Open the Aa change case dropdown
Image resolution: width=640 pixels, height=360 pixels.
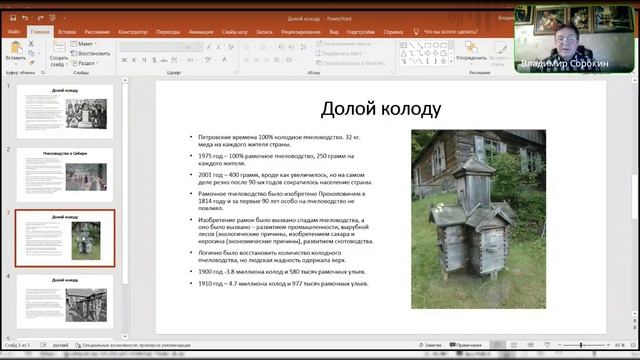point(191,60)
